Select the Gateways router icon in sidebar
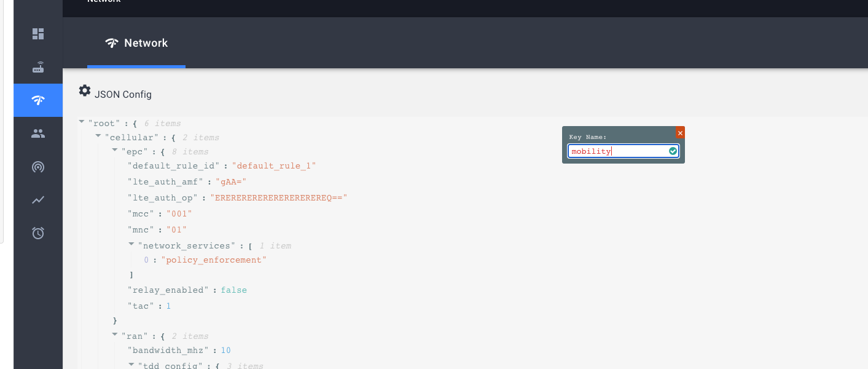 coord(37,68)
